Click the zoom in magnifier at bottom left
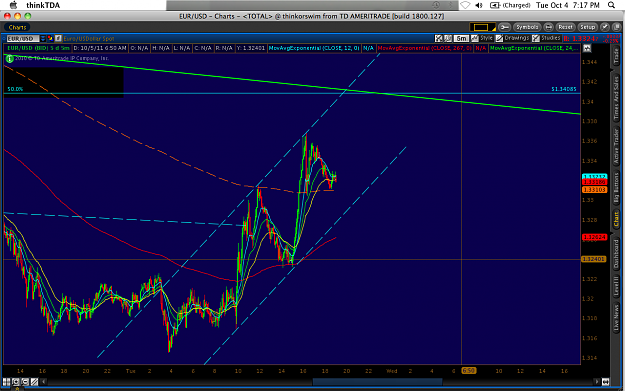 coord(16,382)
